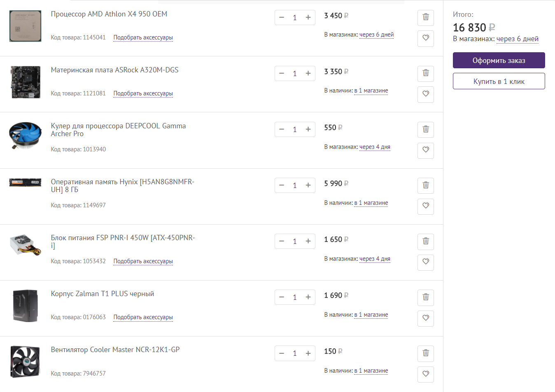555x392 pixels.
Task: Add AMD Athlon processor to wishlist
Action: click(x=426, y=38)
